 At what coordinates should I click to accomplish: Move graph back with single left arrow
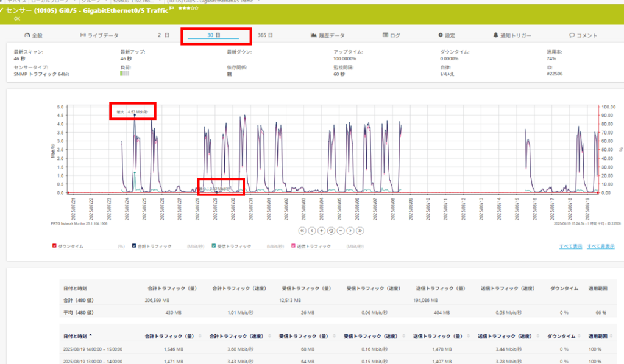(312, 231)
